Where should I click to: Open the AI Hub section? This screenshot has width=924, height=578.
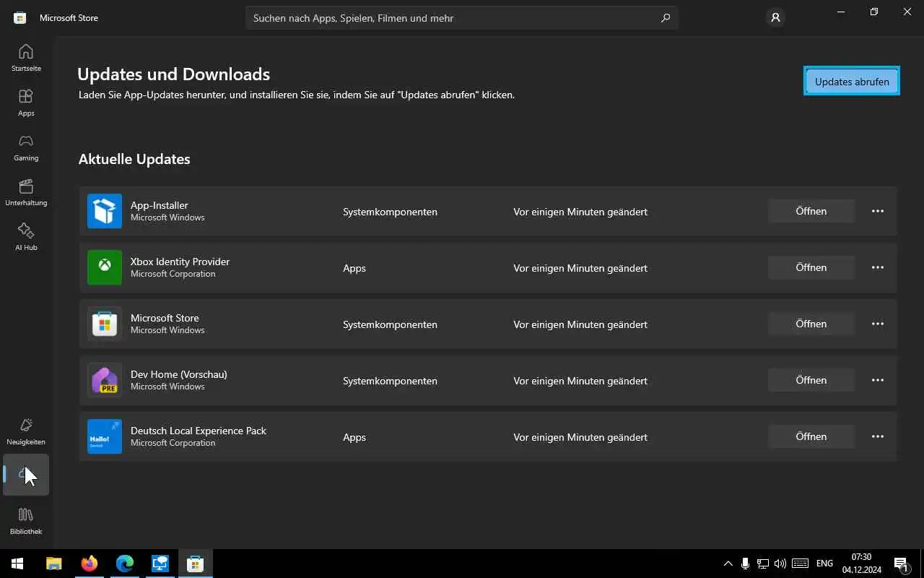click(26, 237)
